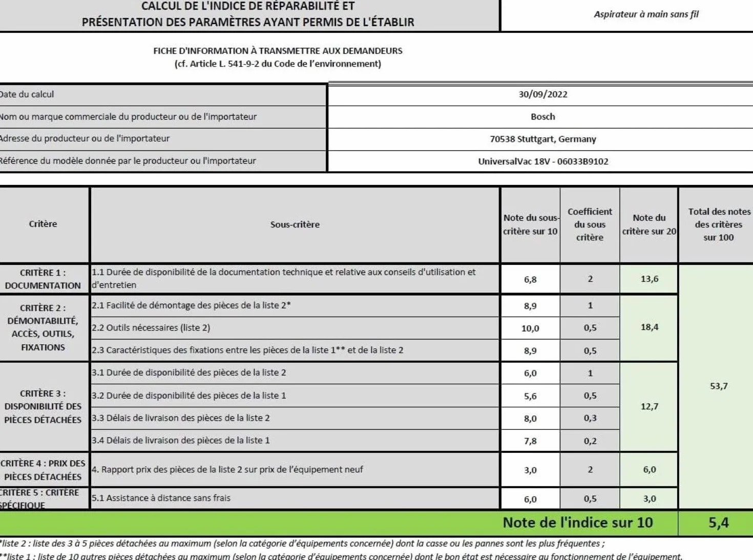Click the Bosch brand name cell

tap(540, 117)
